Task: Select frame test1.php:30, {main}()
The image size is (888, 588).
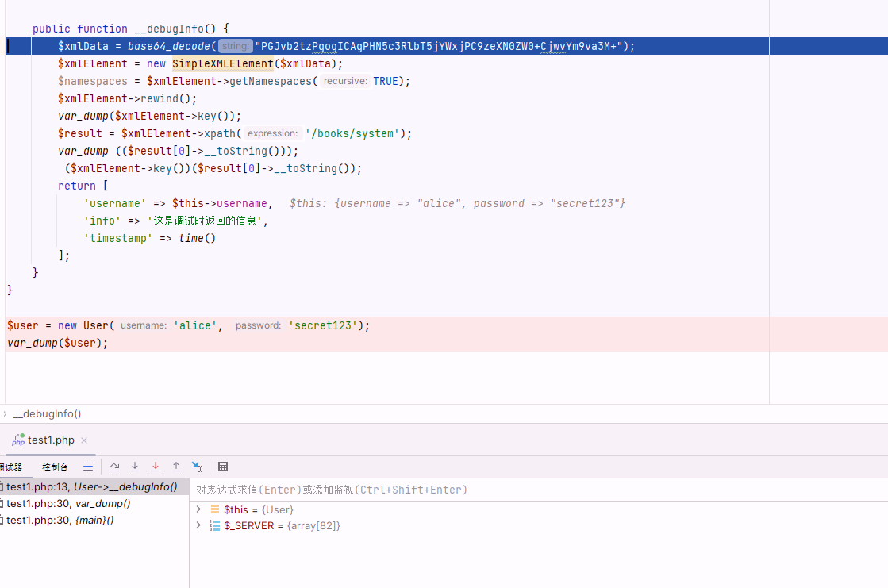Action: (x=94, y=520)
